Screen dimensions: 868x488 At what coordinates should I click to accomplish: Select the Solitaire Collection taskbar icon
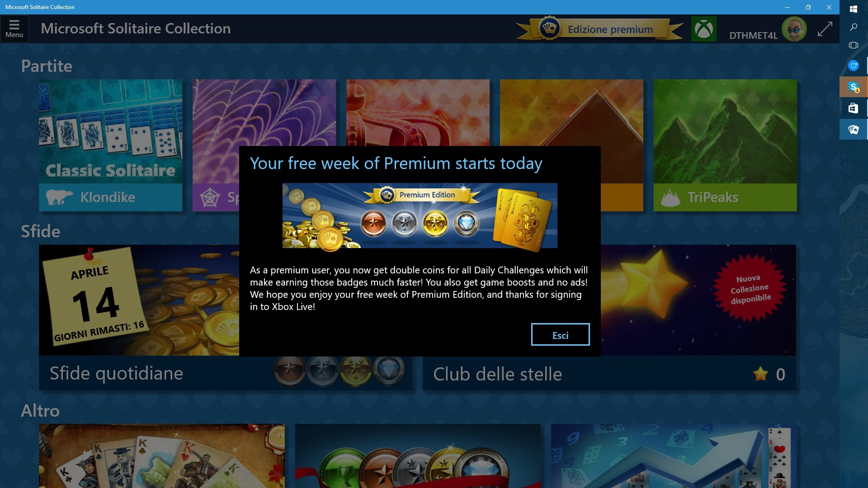pyautogui.click(x=854, y=130)
